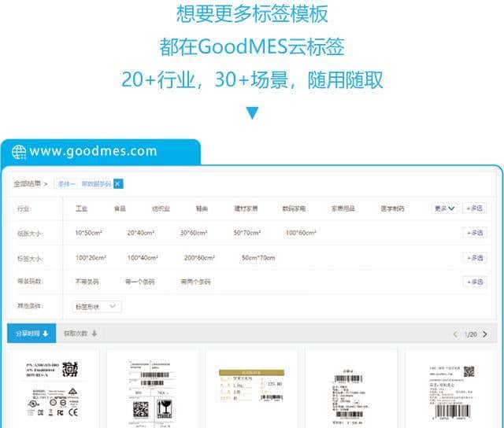Filter by 带一个条码 option

click(140, 282)
